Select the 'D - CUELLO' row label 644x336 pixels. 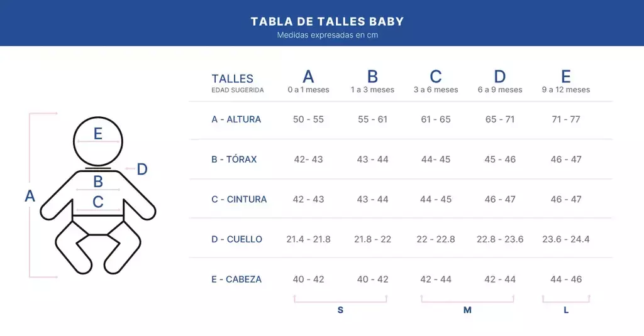click(x=236, y=239)
